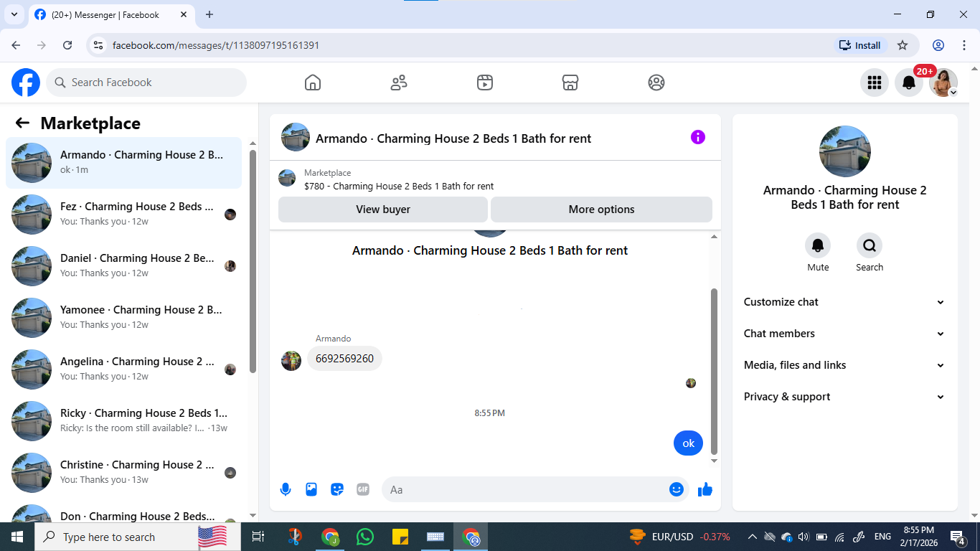Click the Facebook logo
The image size is (980, 551).
click(x=26, y=83)
